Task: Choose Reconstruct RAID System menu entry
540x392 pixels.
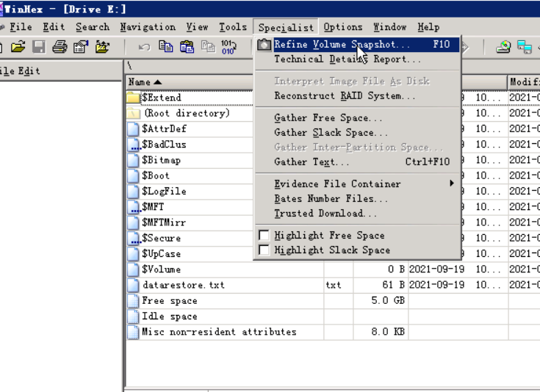Action: point(358,95)
